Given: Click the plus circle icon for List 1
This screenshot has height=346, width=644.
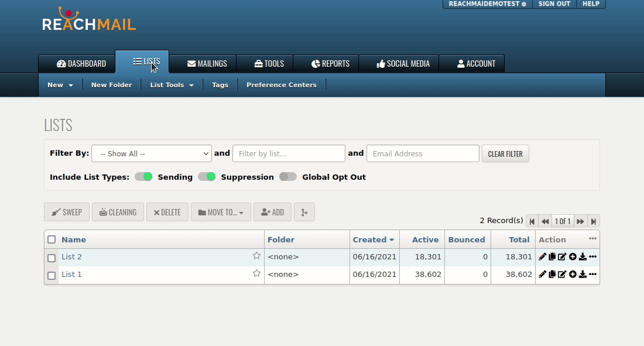Looking at the screenshot, I should click(x=573, y=275).
